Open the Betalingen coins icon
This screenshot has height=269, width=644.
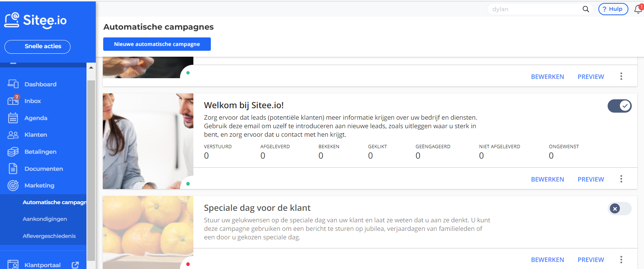click(13, 152)
